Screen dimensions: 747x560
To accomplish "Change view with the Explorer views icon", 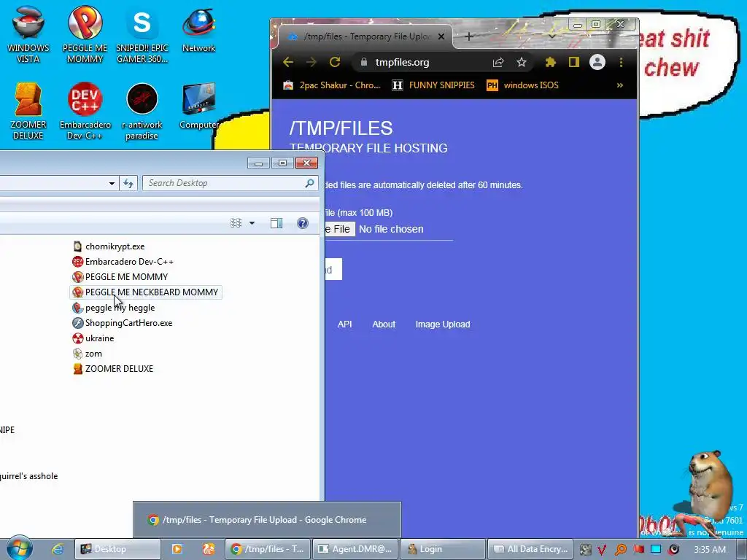I will 236,223.
